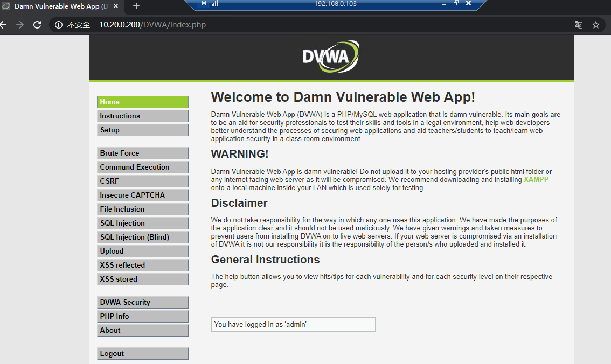611x364 pixels.
Task: Click the Disclaimer heading
Action: coord(239,203)
